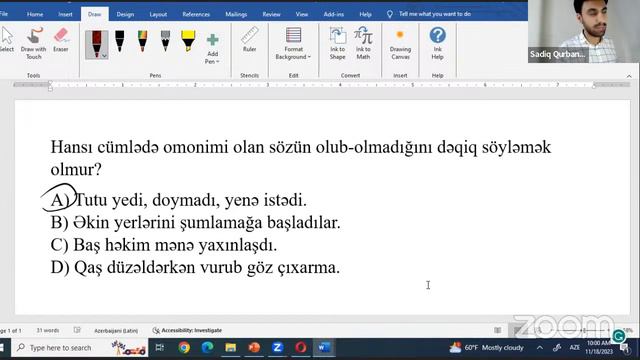Open Google Chrome from the taskbar
Image resolution: width=640 pixels, height=360 pixels.
click(x=184, y=348)
